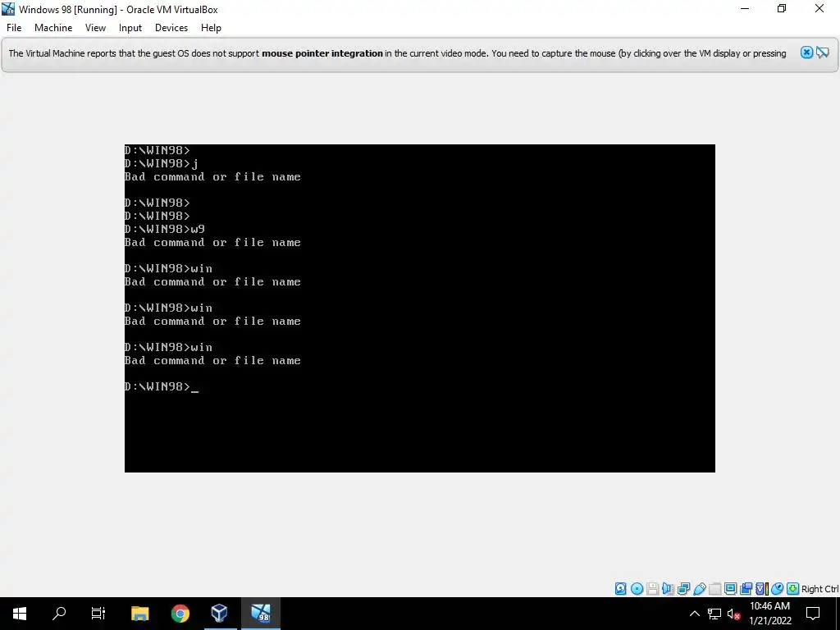Image resolution: width=840 pixels, height=630 pixels.
Task: Click the shared folders status icon
Action: (x=714, y=589)
